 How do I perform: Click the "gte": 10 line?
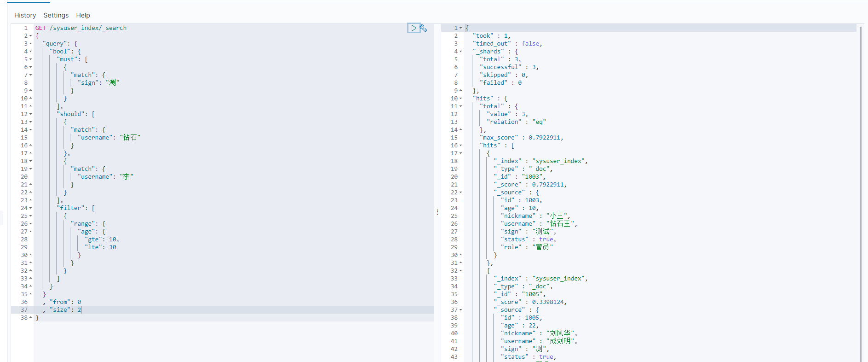coord(102,239)
